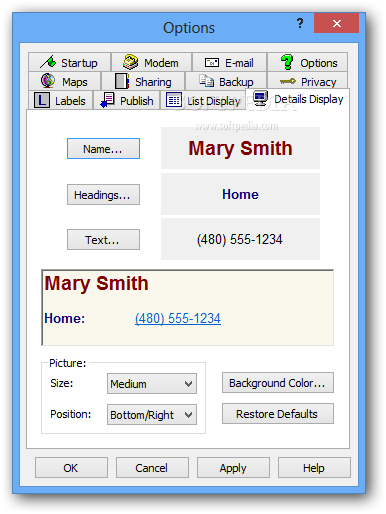Select the Details Display tab
The height and width of the screenshot is (514, 386).
[297, 99]
